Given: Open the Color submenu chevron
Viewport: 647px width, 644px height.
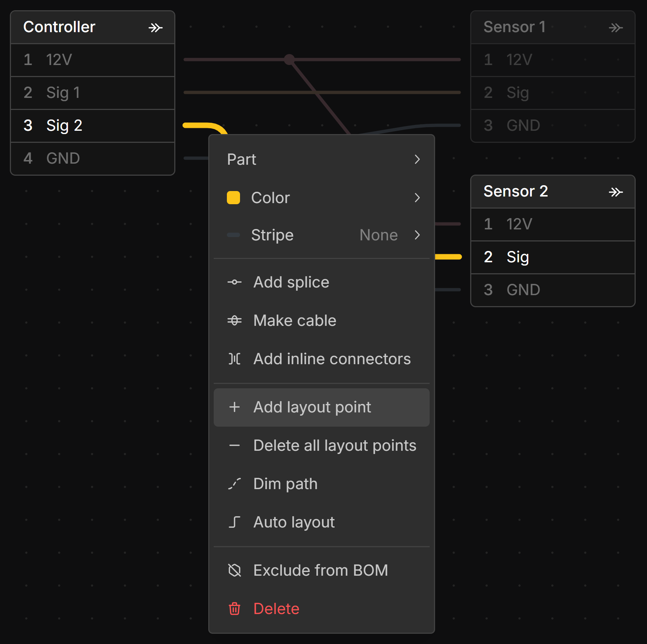Looking at the screenshot, I should [417, 198].
